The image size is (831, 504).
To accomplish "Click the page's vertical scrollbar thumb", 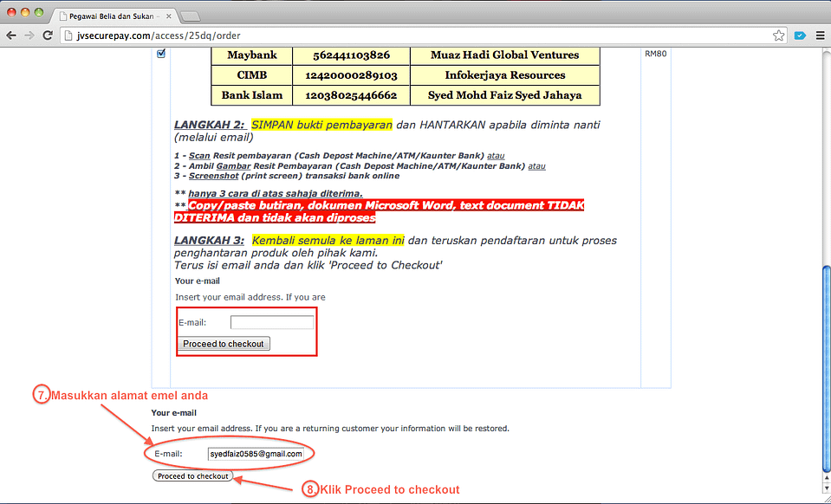I will (x=826, y=367).
